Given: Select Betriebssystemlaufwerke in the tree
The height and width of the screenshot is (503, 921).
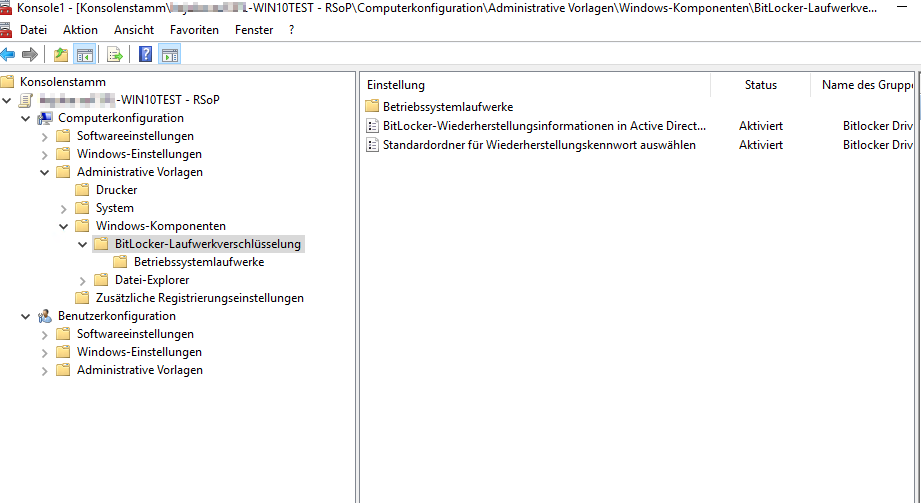Looking at the screenshot, I should click(199, 262).
